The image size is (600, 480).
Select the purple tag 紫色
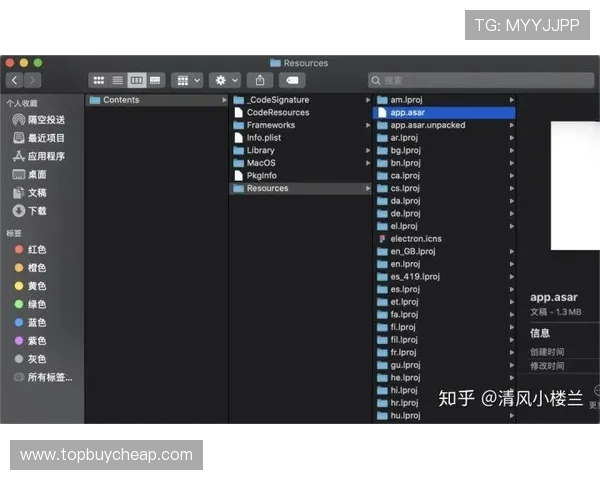click(x=30, y=341)
